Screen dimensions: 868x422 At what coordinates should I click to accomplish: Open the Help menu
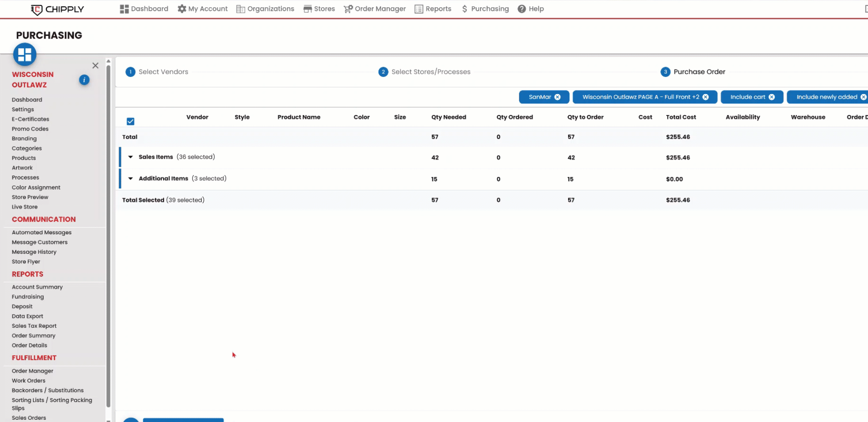pos(531,9)
